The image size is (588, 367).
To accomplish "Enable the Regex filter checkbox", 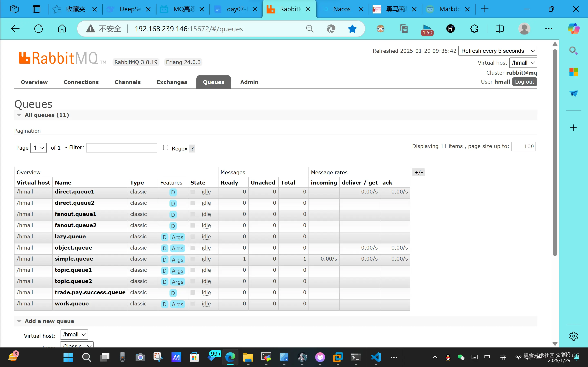I will tap(165, 148).
